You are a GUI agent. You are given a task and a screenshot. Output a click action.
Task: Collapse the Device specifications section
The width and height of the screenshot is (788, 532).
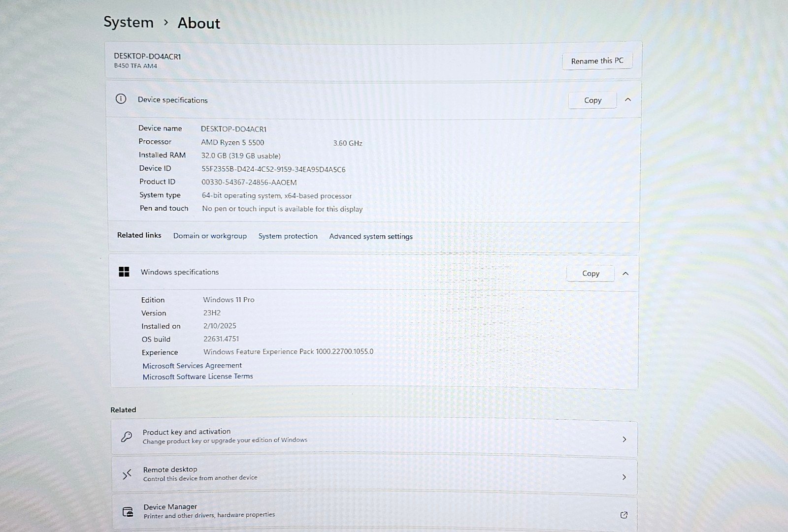(628, 99)
